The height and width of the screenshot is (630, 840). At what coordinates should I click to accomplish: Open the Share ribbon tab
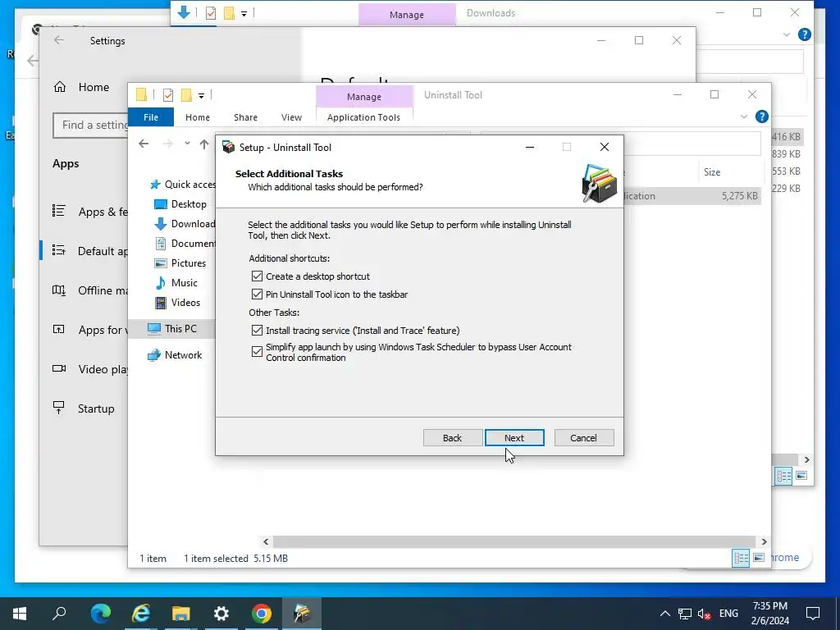click(245, 117)
